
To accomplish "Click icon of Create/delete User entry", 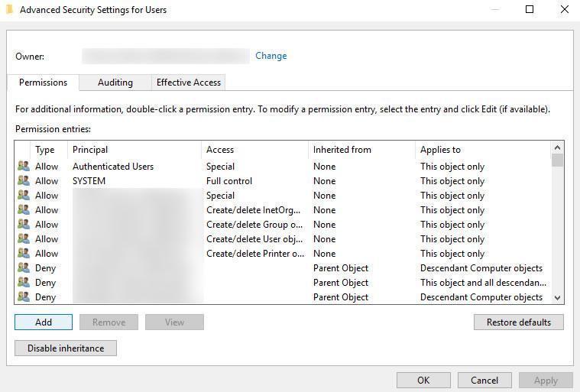I will point(23,239).
